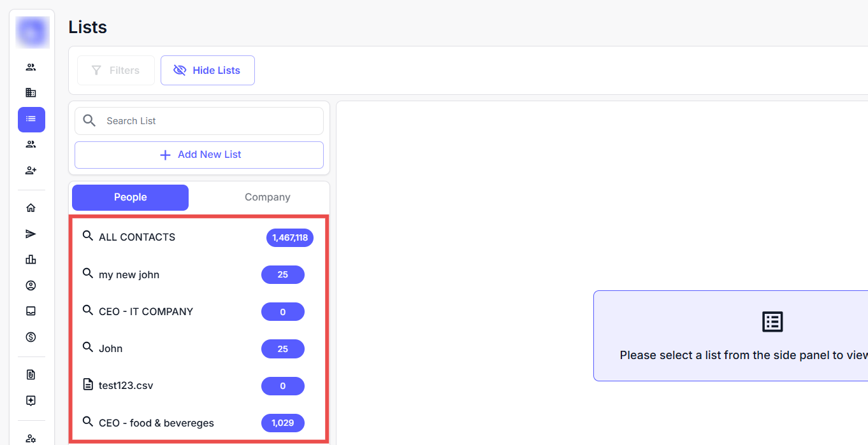Open the dollar sign billing icon

tap(31, 337)
